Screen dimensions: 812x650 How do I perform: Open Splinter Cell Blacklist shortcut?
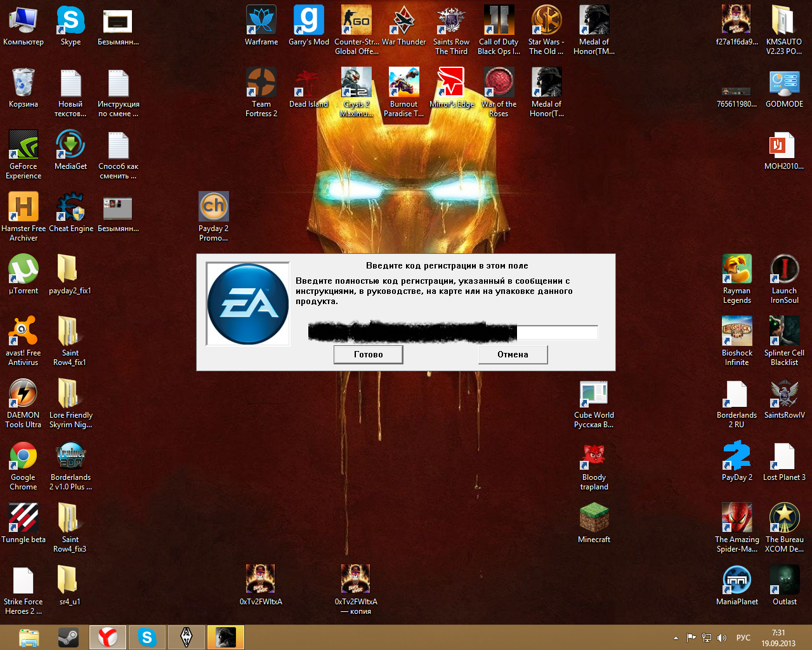784,342
